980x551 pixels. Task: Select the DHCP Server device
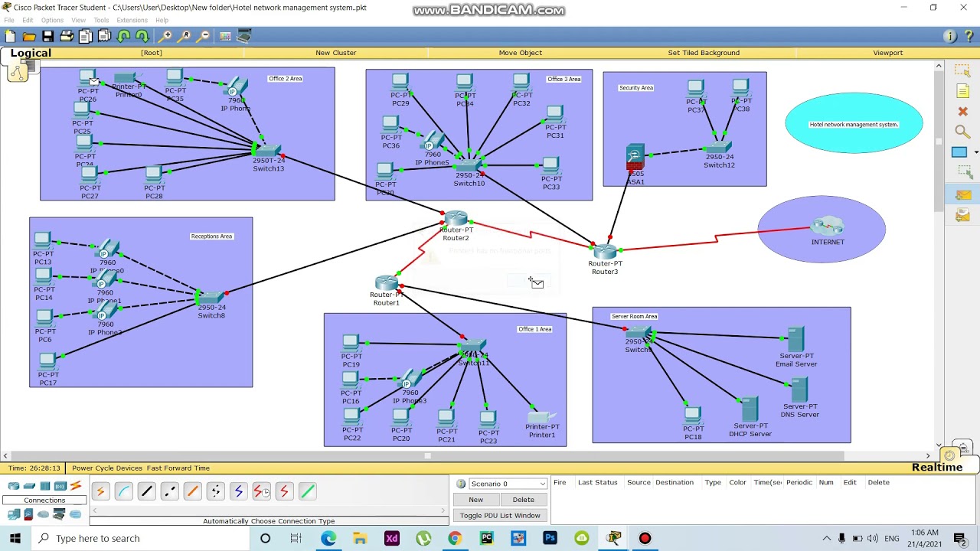pyautogui.click(x=749, y=409)
